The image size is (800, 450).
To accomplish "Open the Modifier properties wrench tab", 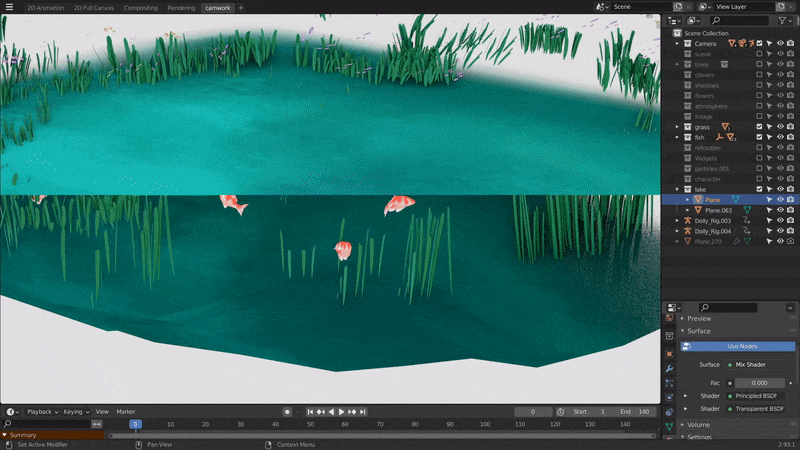I will [x=669, y=369].
